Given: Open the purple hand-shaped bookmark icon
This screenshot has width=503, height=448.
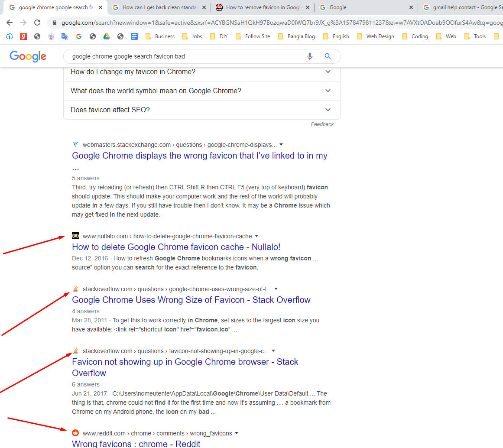Looking at the screenshot, I should [x=51, y=36].
